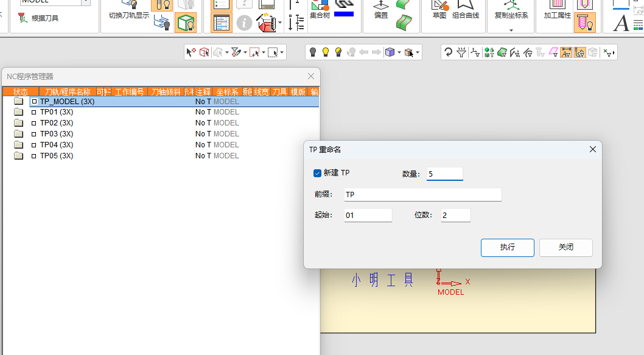Click the blue color swatch bar
Image resolution: width=644 pixels, height=355 pixels.
click(344, 14)
